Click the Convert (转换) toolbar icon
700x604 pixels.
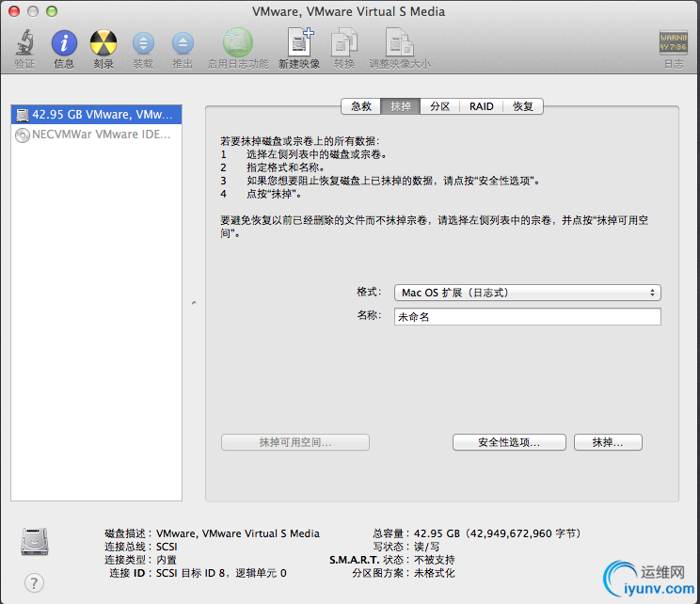tap(344, 42)
